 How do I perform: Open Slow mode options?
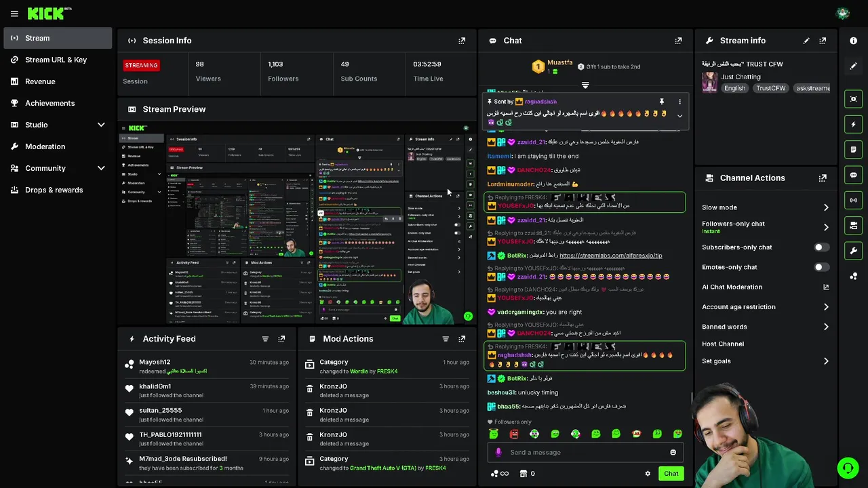pyautogui.click(x=766, y=207)
